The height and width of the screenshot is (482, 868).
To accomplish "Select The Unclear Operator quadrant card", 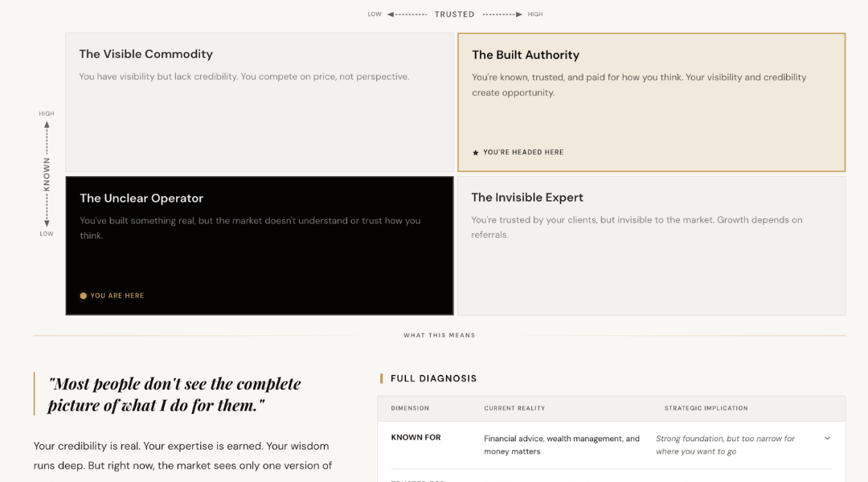I will pos(260,246).
